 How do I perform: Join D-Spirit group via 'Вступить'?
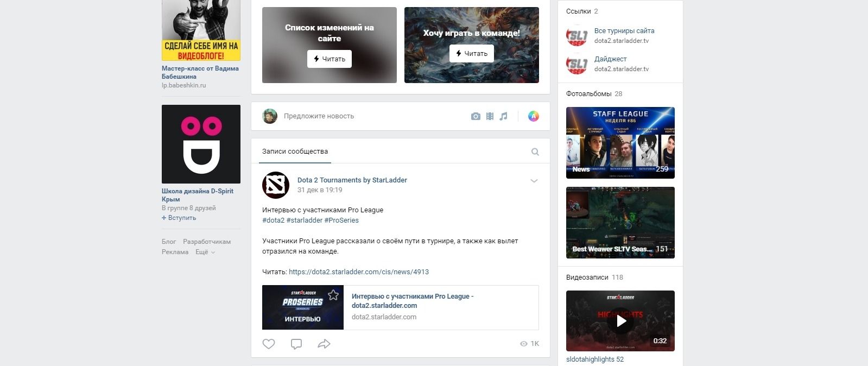[179, 218]
